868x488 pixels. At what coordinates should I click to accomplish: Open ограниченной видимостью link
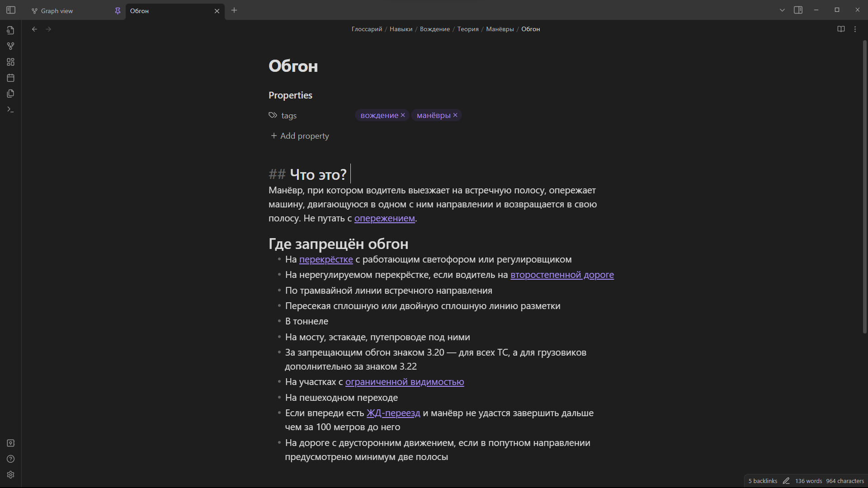point(405,382)
